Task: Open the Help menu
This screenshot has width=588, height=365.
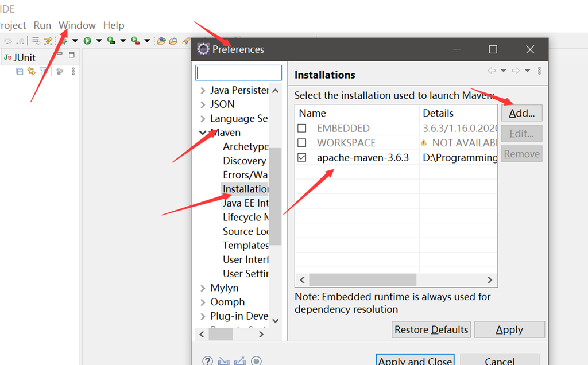Action: coord(114,25)
